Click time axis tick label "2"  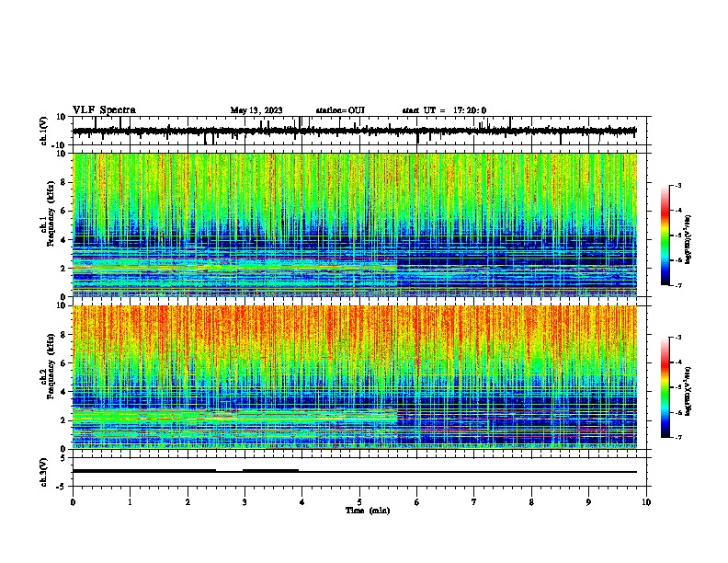pyautogui.click(x=188, y=502)
